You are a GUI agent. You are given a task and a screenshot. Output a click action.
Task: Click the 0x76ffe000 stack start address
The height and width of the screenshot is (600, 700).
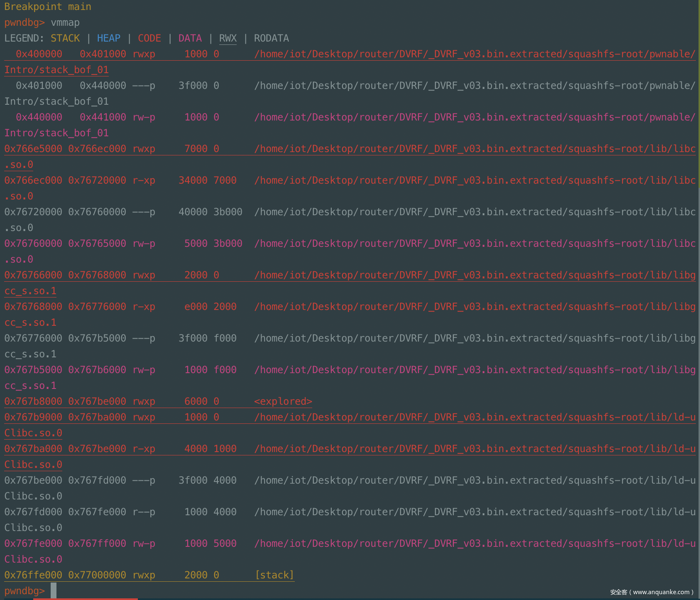point(33,575)
